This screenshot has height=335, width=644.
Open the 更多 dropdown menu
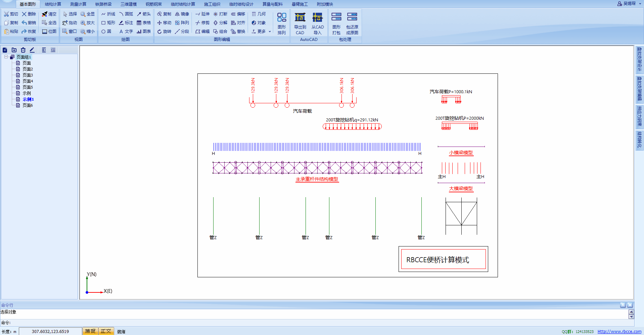point(261,32)
